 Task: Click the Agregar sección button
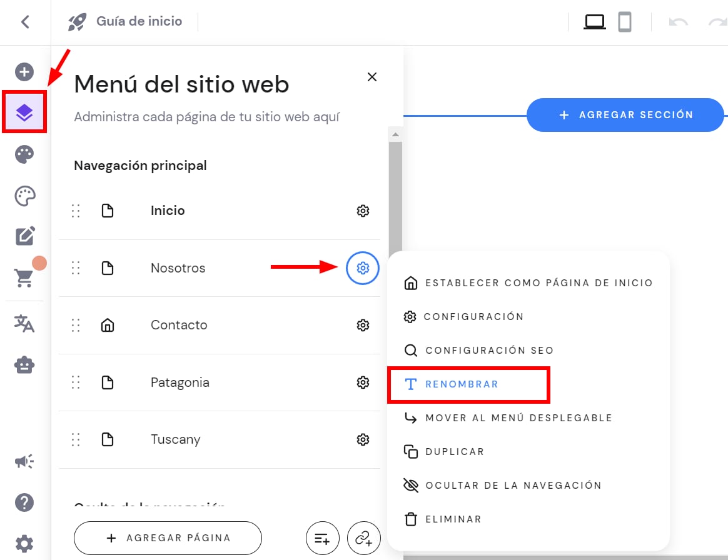(x=625, y=115)
